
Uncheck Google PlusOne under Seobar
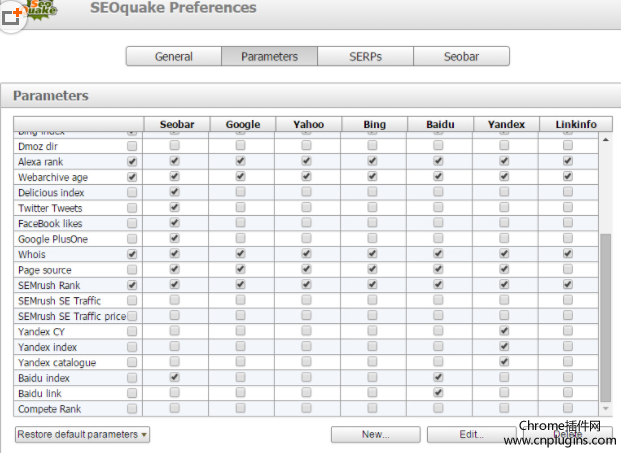[x=175, y=238]
